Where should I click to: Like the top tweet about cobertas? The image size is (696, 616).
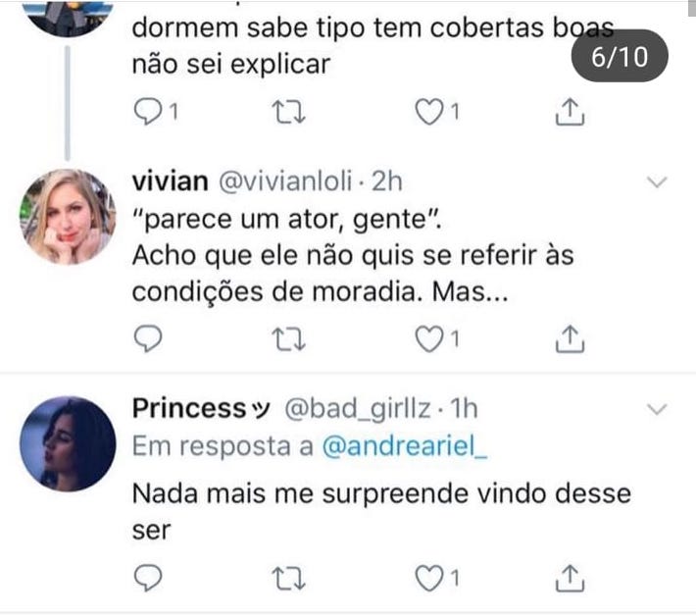(427, 113)
